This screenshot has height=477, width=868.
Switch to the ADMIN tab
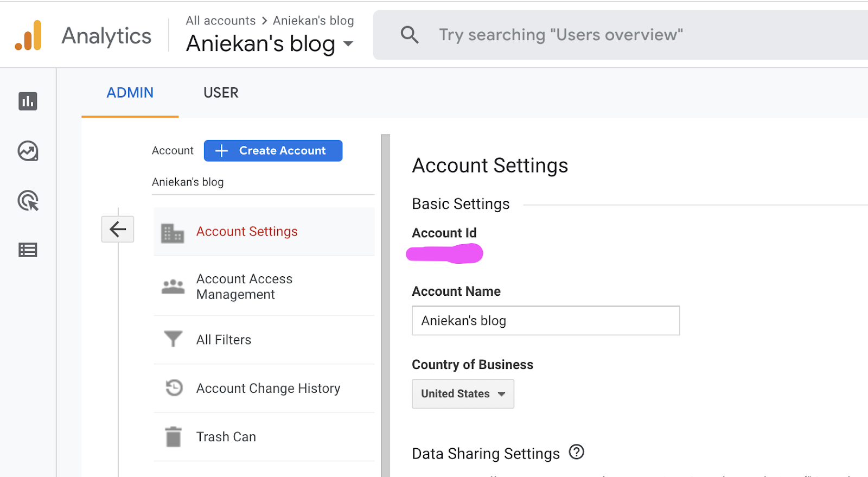coord(130,93)
